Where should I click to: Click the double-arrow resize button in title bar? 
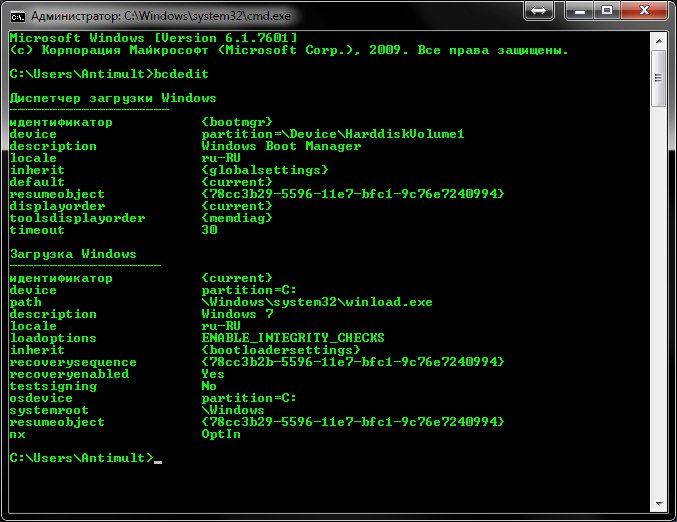coord(538,10)
